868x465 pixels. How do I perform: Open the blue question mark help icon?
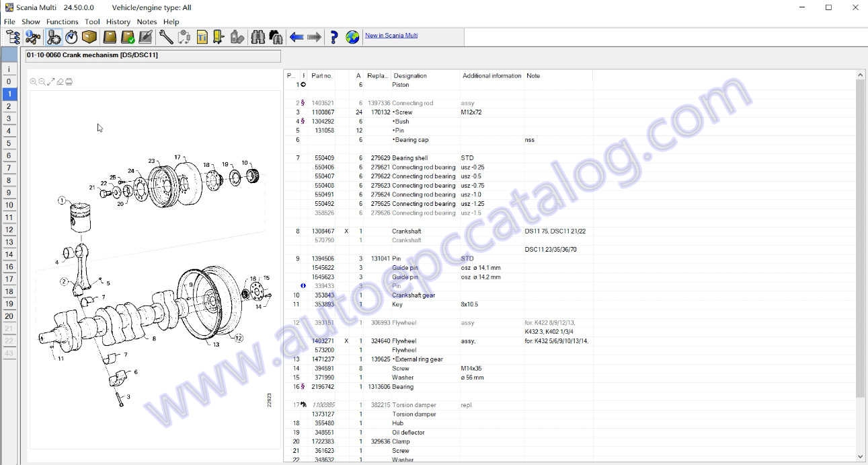click(x=333, y=37)
